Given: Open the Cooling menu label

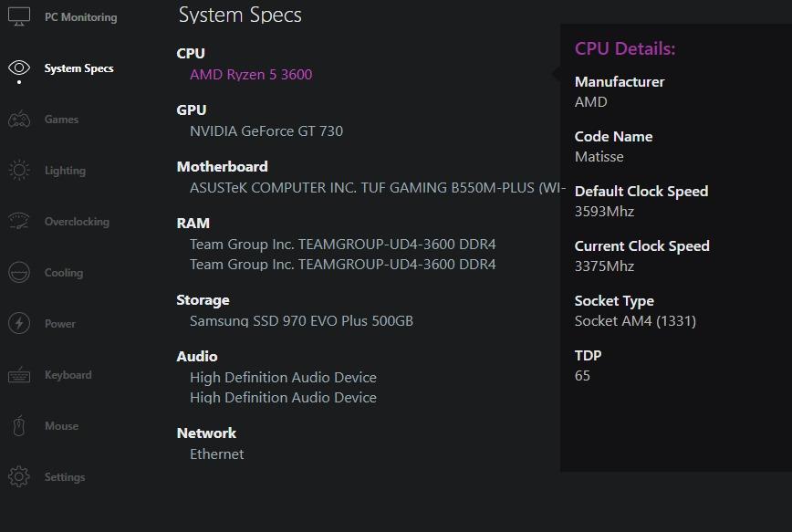Looking at the screenshot, I should coord(64,273).
